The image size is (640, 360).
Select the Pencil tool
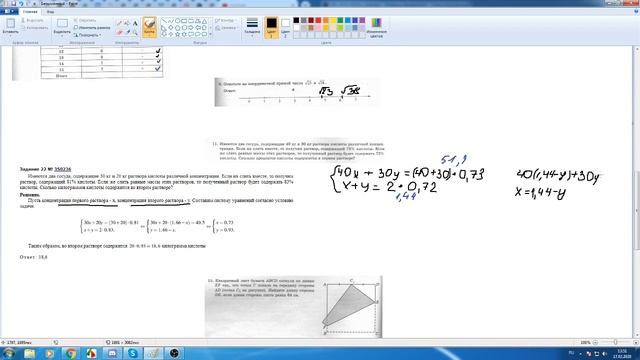(119, 23)
